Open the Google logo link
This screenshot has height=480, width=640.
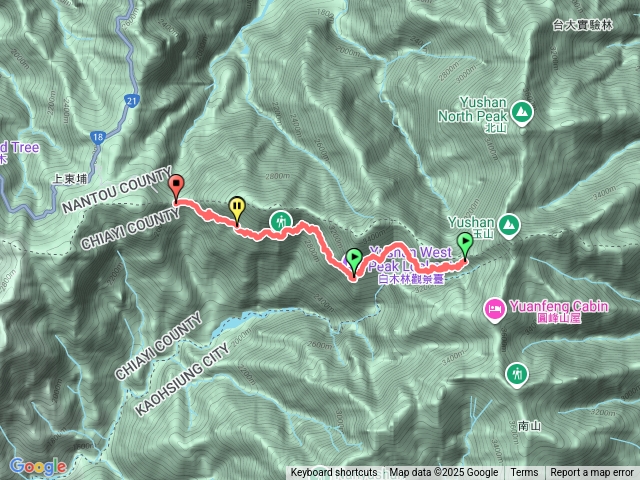coord(38,466)
